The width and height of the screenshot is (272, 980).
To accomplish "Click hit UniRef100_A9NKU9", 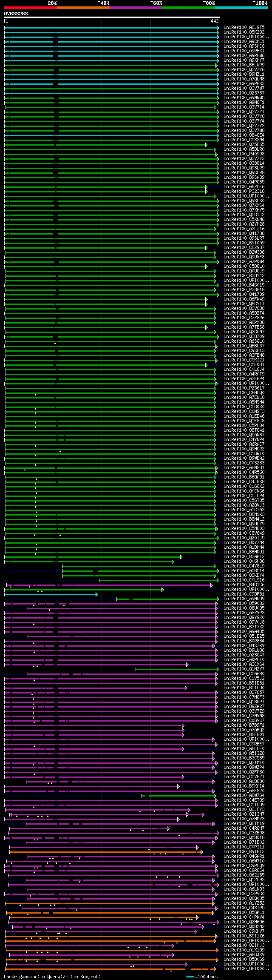I will tap(244, 599).
